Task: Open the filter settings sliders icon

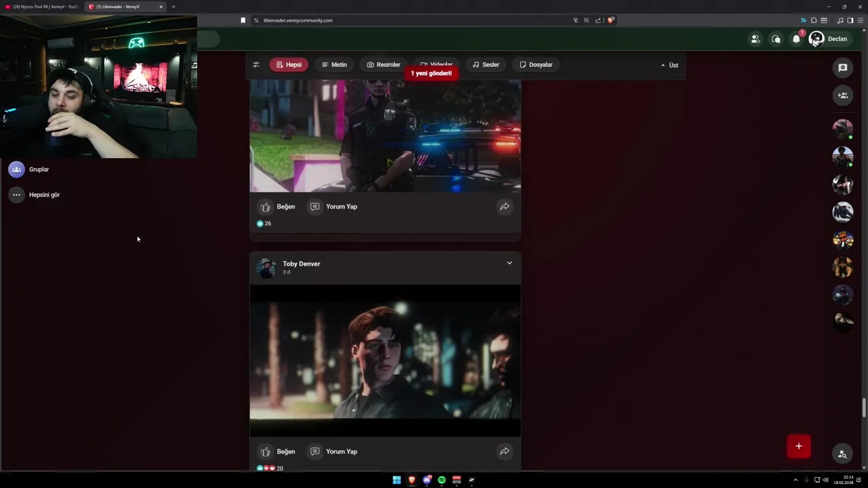Action: click(x=256, y=64)
